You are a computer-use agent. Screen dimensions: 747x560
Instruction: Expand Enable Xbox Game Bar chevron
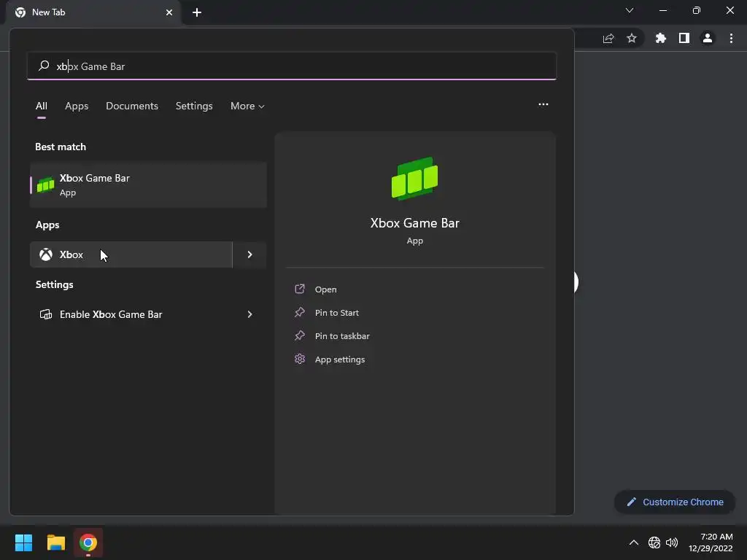coord(249,314)
